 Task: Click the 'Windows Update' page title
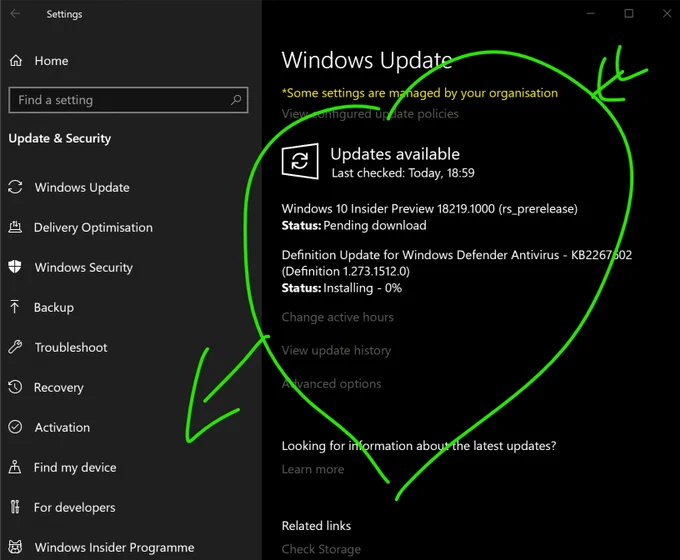[367, 60]
